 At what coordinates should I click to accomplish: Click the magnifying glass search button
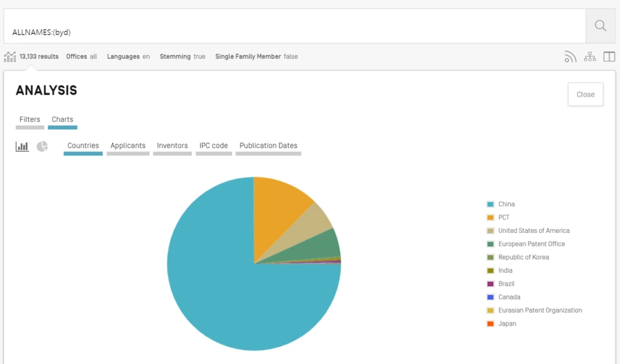click(600, 26)
